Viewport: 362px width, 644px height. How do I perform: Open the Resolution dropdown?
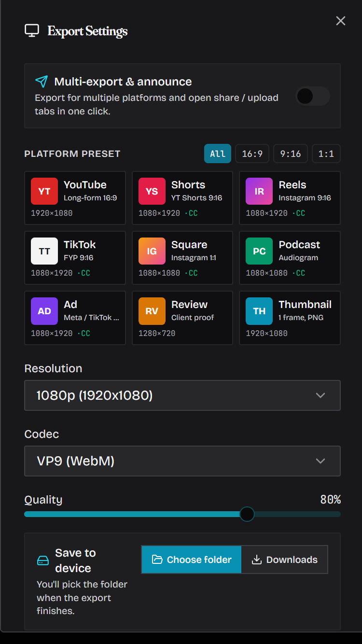(x=182, y=395)
